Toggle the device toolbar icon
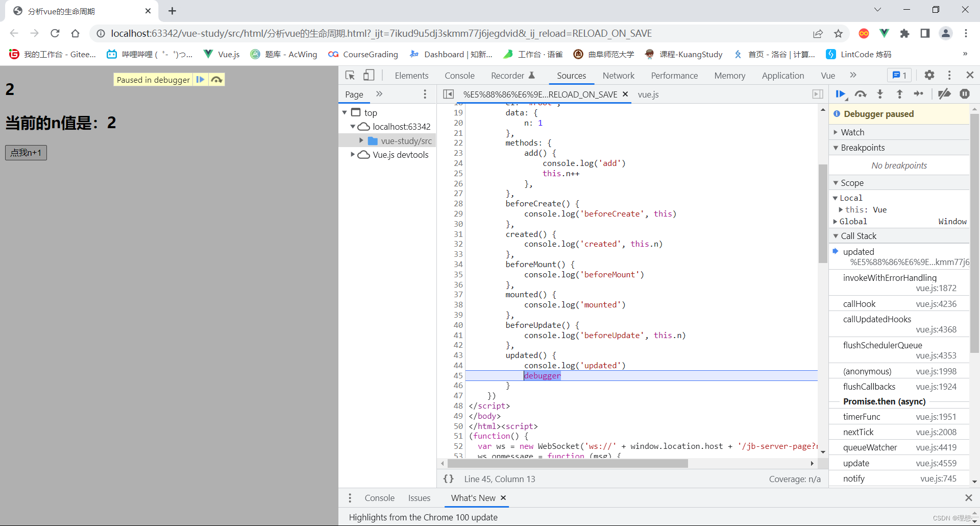The image size is (980, 526). (369, 75)
